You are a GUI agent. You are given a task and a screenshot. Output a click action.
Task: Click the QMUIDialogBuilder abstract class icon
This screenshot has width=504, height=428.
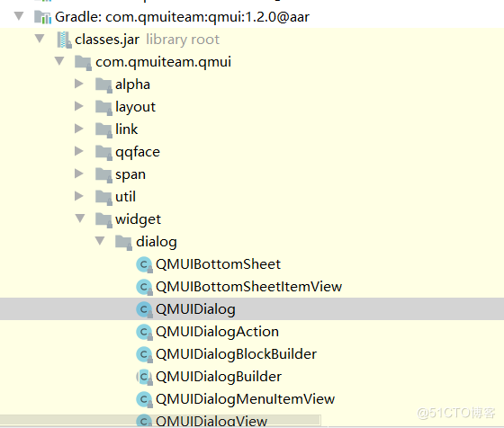point(144,378)
